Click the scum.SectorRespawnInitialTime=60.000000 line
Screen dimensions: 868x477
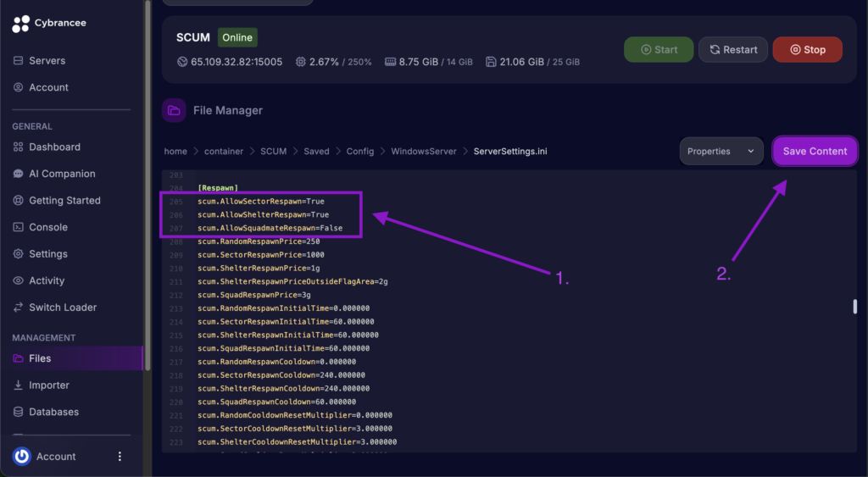point(286,321)
